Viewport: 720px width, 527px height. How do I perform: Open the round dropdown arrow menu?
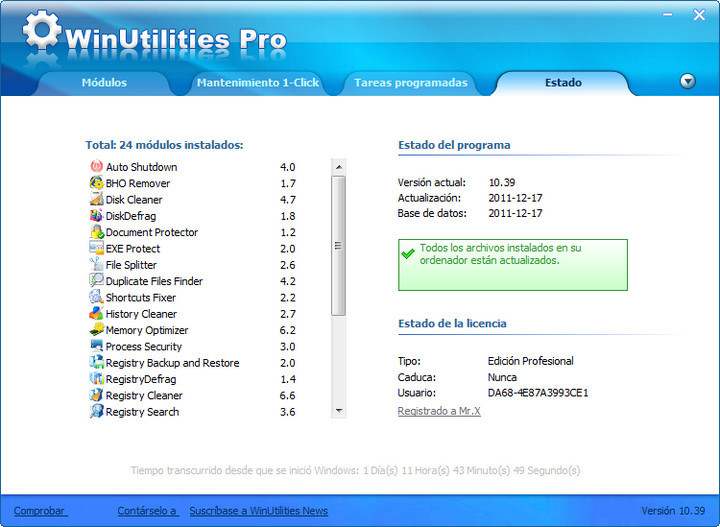tap(687, 82)
